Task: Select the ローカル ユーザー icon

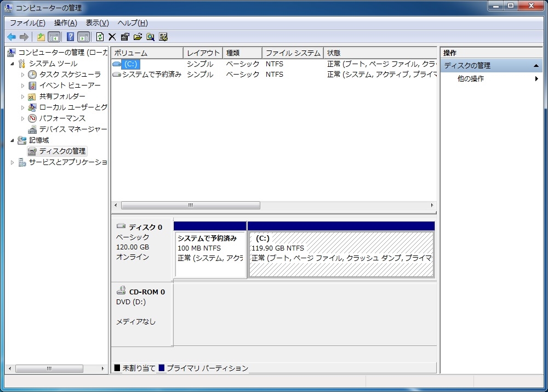Action: (32, 107)
